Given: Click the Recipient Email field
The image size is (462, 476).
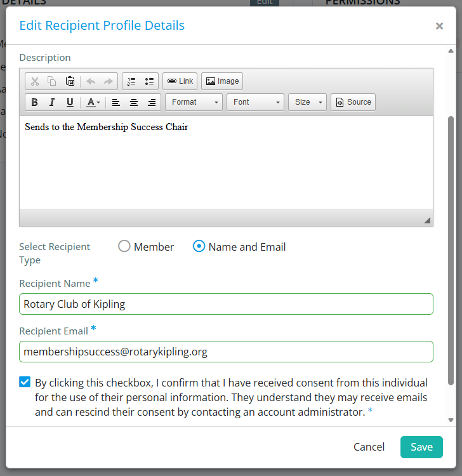Looking at the screenshot, I should pos(226,352).
